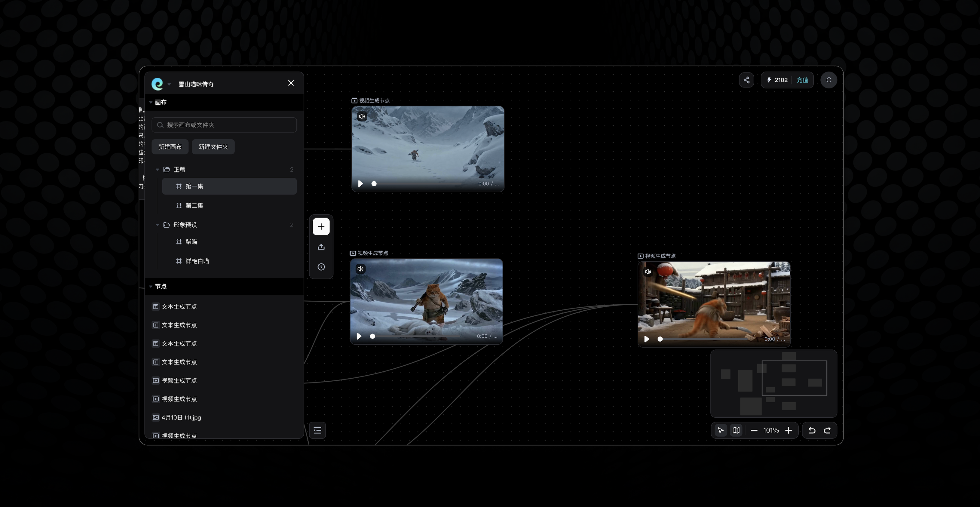
Task: Click the undo arrow icon
Action: click(812, 431)
